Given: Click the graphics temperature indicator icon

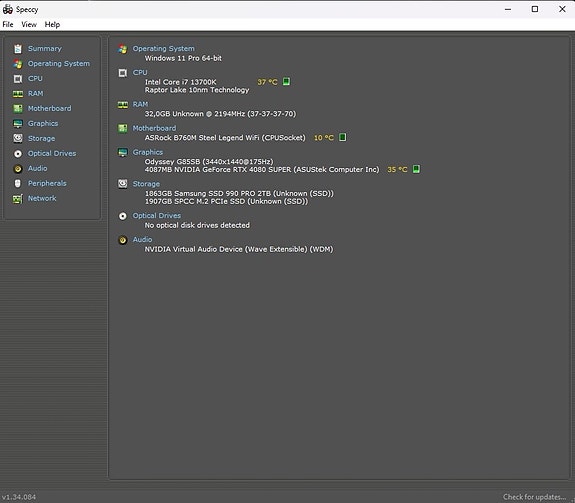Looking at the screenshot, I should [416, 169].
